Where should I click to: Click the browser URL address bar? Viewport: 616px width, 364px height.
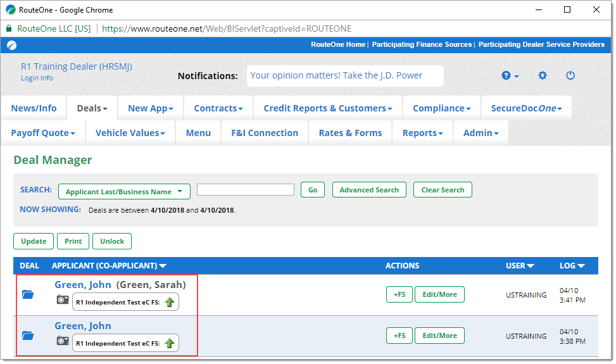226,28
